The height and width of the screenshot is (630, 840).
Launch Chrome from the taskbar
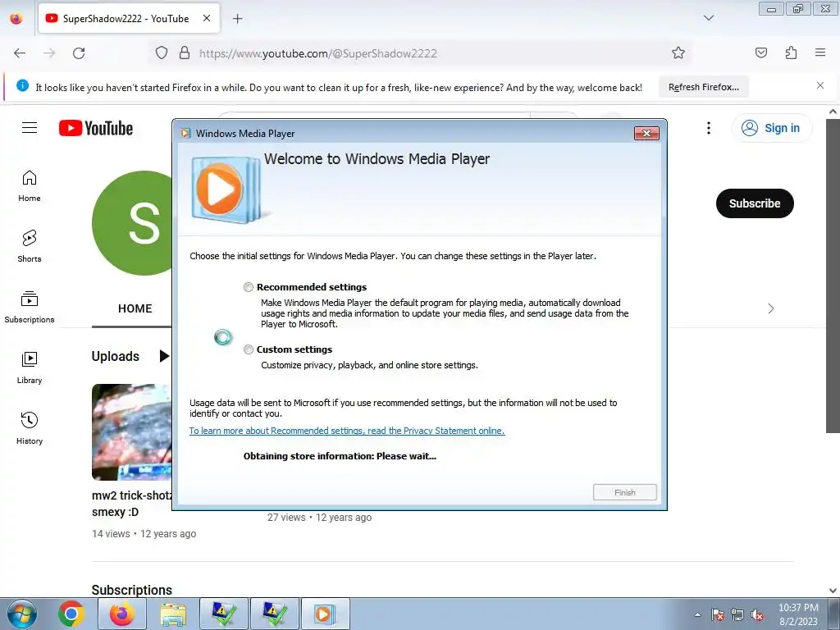[x=71, y=614]
